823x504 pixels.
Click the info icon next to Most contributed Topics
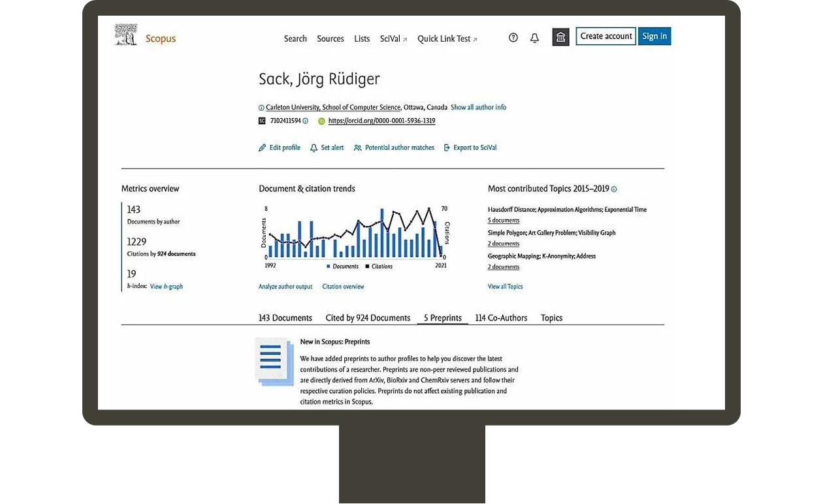[x=614, y=189]
